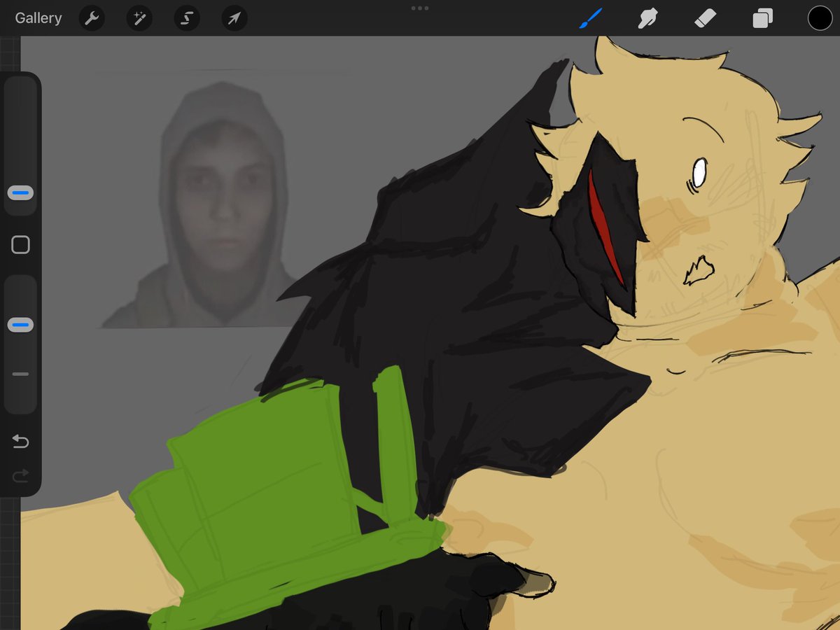Open the Selection tool
This screenshot has height=630, width=840.
tap(187, 18)
